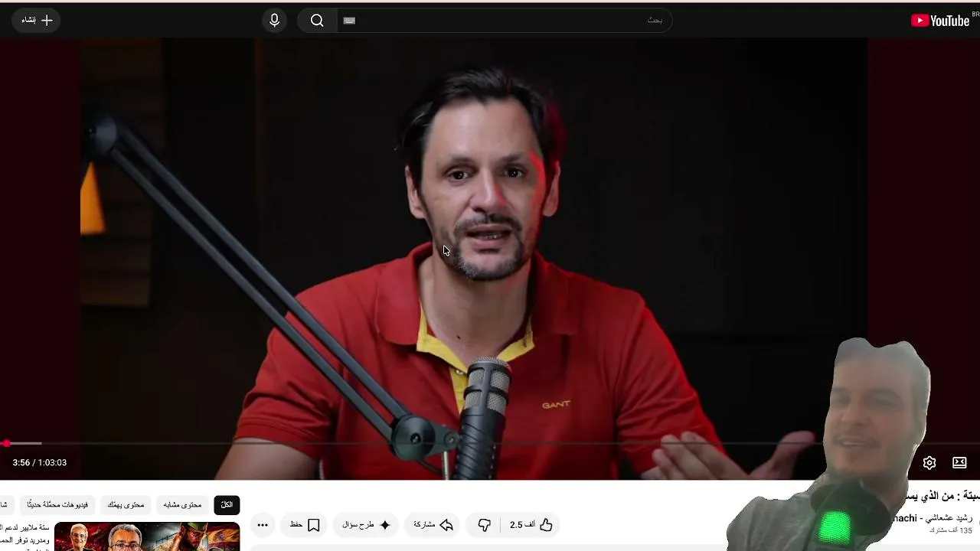The height and width of the screenshot is (551, 980).
Task: Click the video playback time 3:56 / 1:03:03
Action: [40, 462]
